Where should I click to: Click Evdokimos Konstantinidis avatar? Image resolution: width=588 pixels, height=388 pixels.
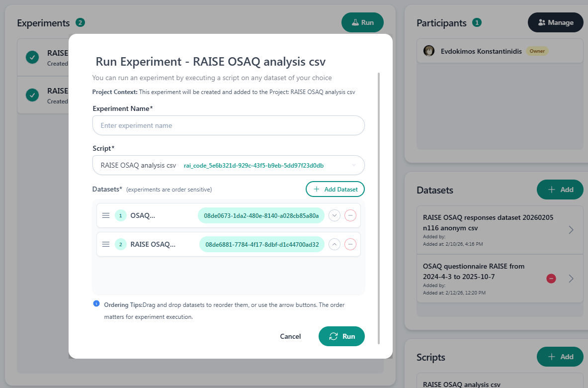pos(429,51)
